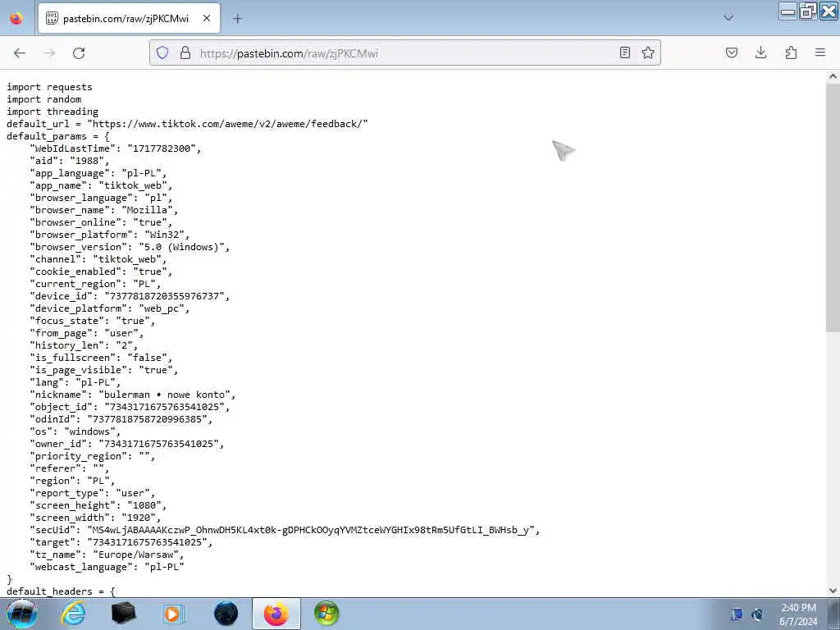The image size is (840, 630).
Task: Open the Firefox downloads panel
Action: [x=760, y=52]
